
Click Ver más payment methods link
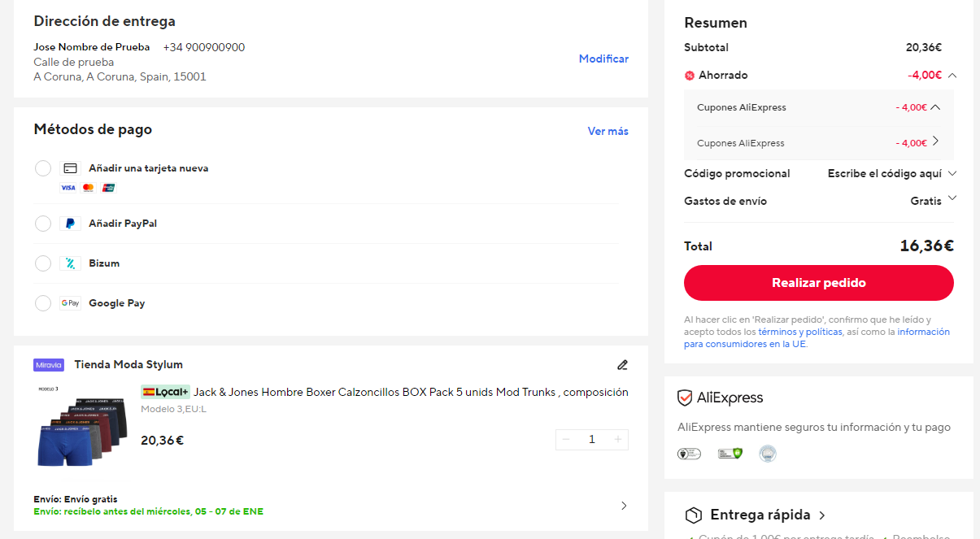click(x=608, y=131)
